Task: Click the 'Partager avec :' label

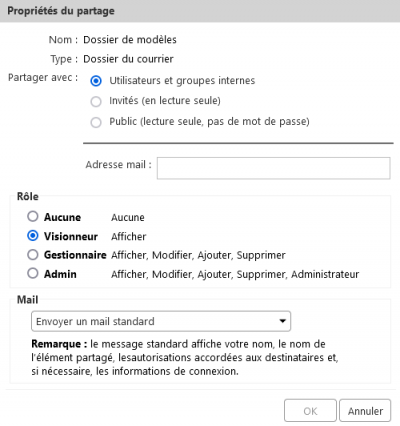Action: coord(43,78)
